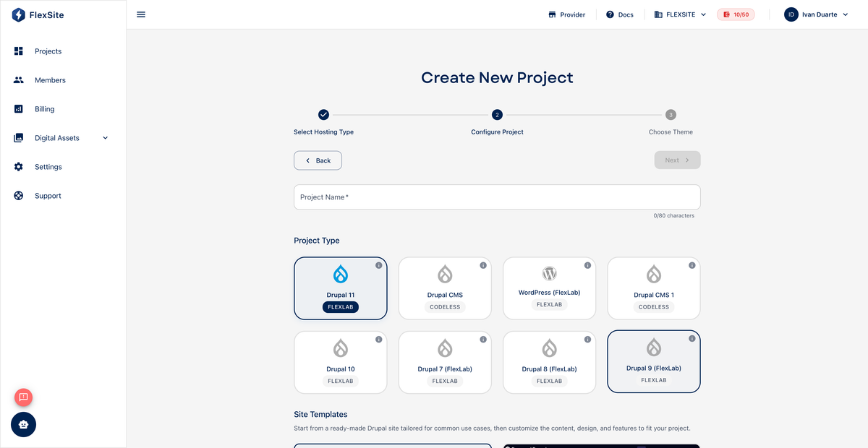Click the step 2 Configure Project marker
Viewport: 868px width, 448px height.
(x=497, y=115)
